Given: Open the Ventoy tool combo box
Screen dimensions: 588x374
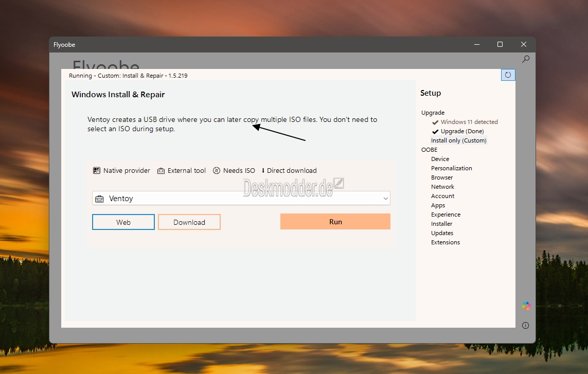Looking at the screenshot, I should (241, 198).
